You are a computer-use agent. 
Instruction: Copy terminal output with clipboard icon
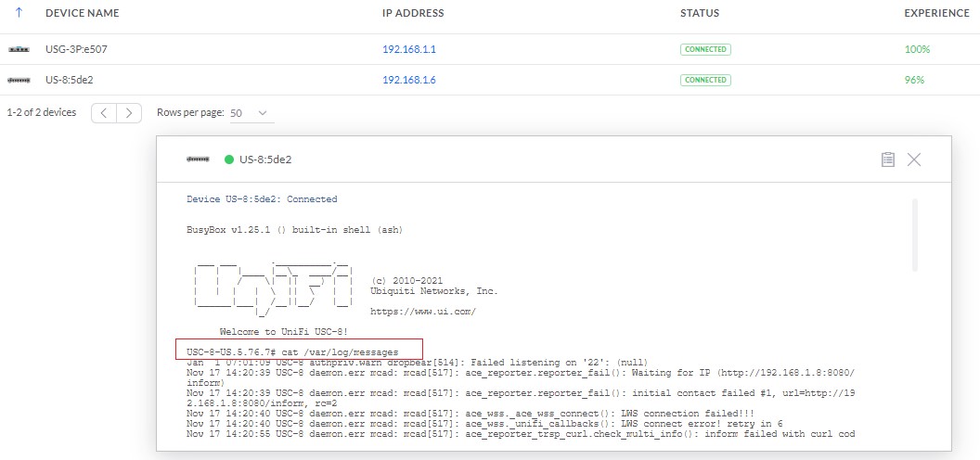[x=887, y=160]
